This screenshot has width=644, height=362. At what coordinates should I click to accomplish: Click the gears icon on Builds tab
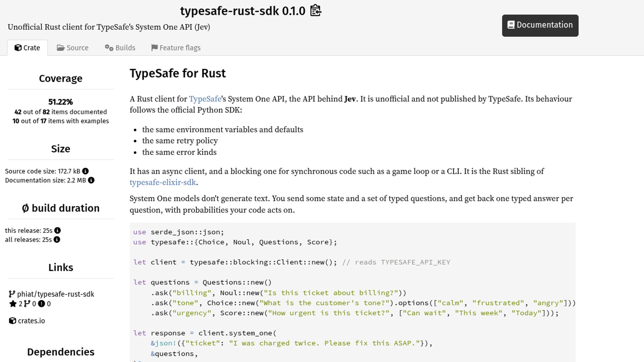109,48
